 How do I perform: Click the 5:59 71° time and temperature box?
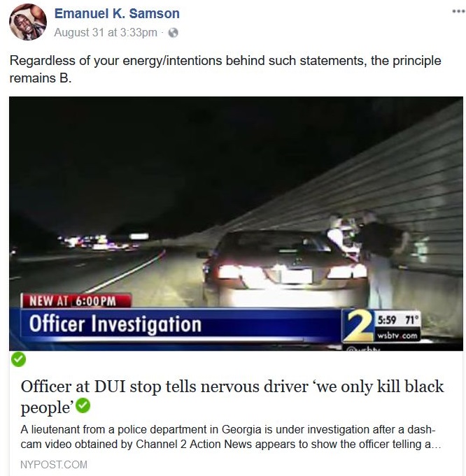[x=397, y=320]
